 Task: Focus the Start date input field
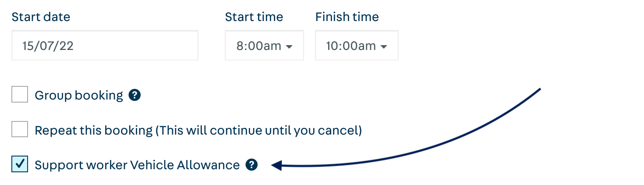(105, 45)
